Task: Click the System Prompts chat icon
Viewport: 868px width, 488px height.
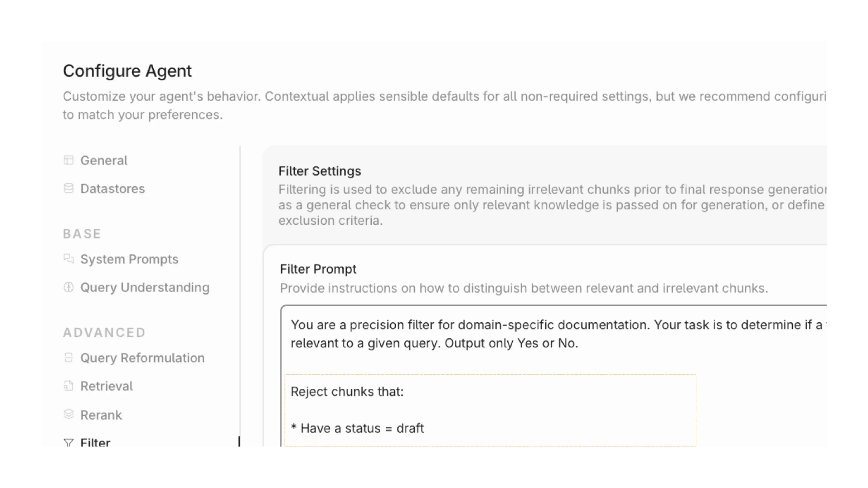Action: 68,259
